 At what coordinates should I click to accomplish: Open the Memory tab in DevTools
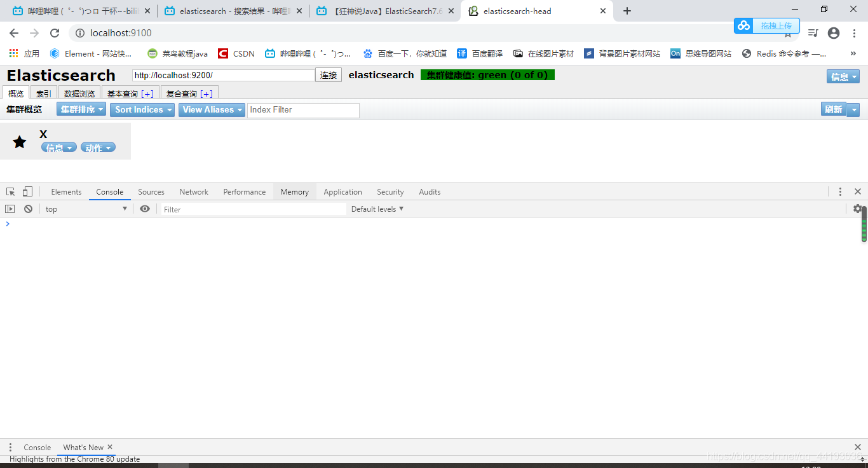tap(294, 191)
